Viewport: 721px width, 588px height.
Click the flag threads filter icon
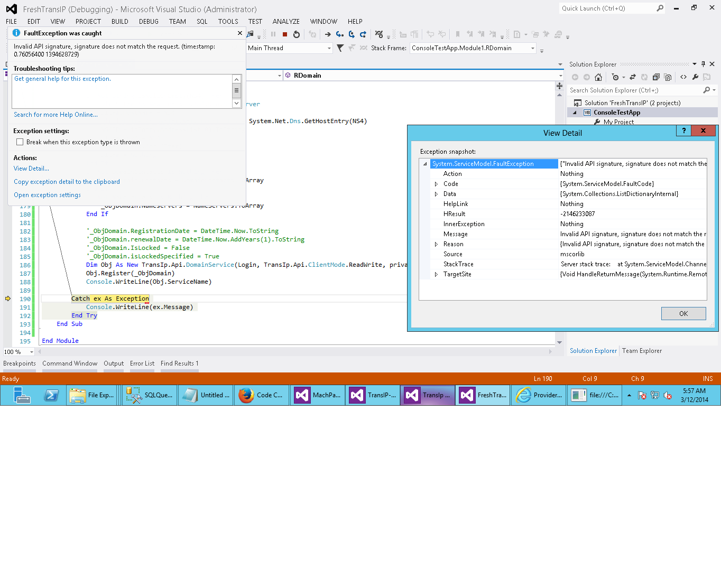[x=340, y=48]
